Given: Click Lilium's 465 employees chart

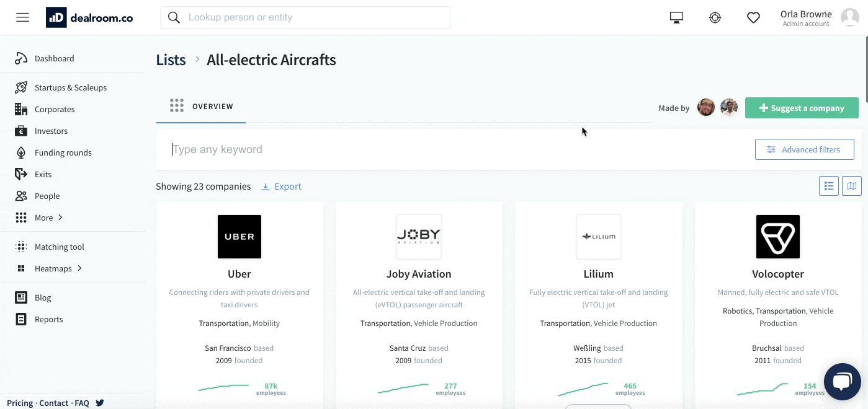Looking at the screenshot, I should tap(583, 389).
